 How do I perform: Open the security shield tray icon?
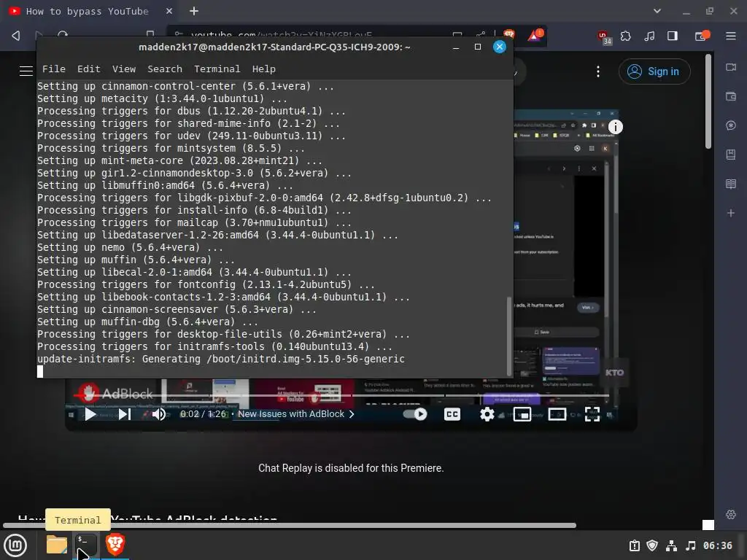pyautogui.click(x=652, y=545)
